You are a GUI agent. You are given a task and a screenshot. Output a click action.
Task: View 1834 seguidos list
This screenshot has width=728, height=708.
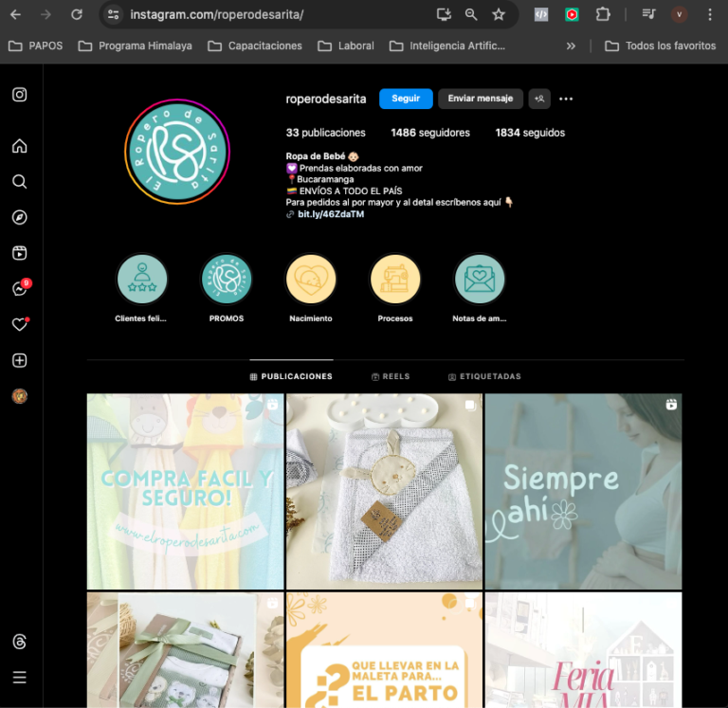coord(530,133)
